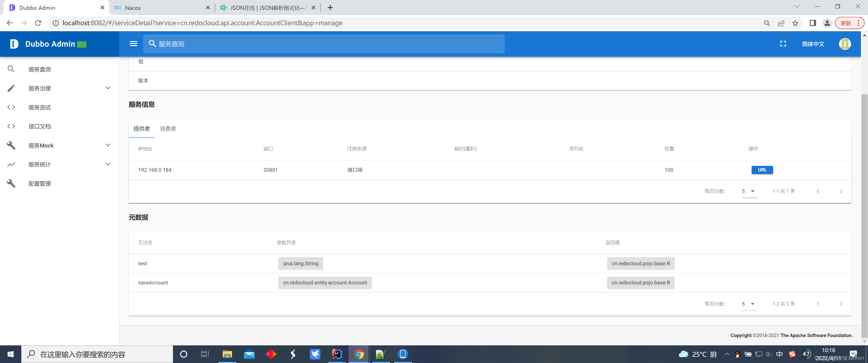Viewport: 868px width, 363px height.
Task: Click the Dubbo Admin logo icon
Action: click(14, 44)
